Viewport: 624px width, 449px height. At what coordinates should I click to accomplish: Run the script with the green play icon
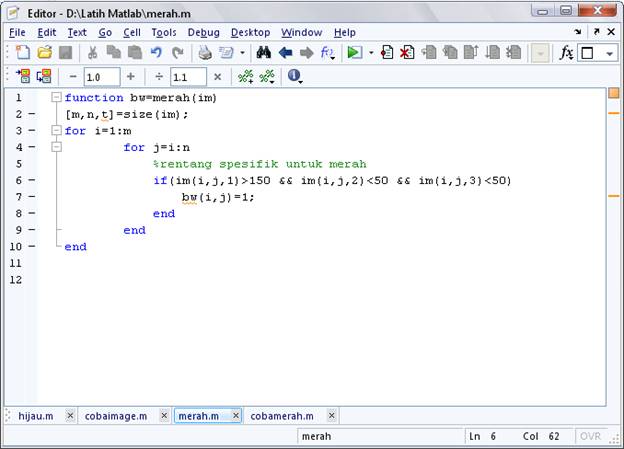354,53
